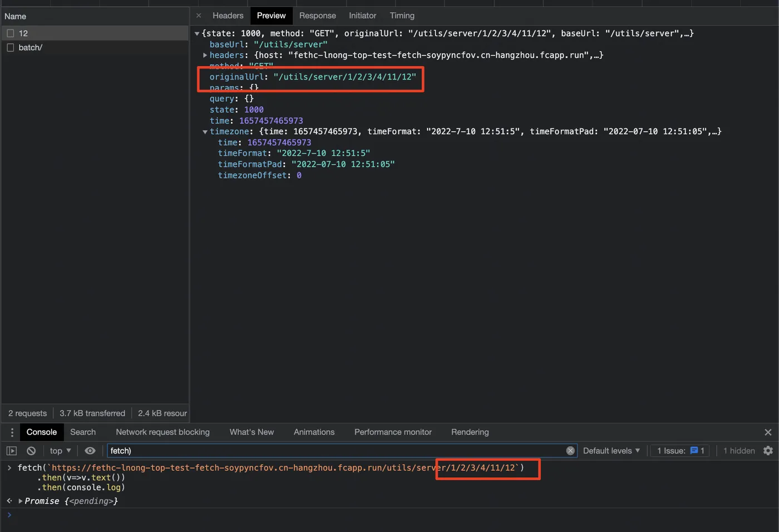Open the Timing tab
Image resolution: width=779 pixels, height=532 pixels.
pos(402,16)
